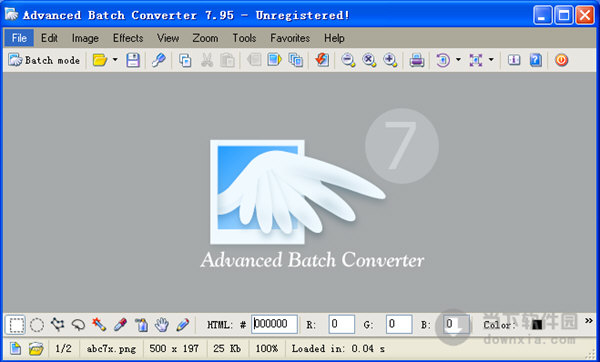Image resolution: width=600 pixels, height=362 pixels.
Task: Open the View menu
Action: pos(168,38)
